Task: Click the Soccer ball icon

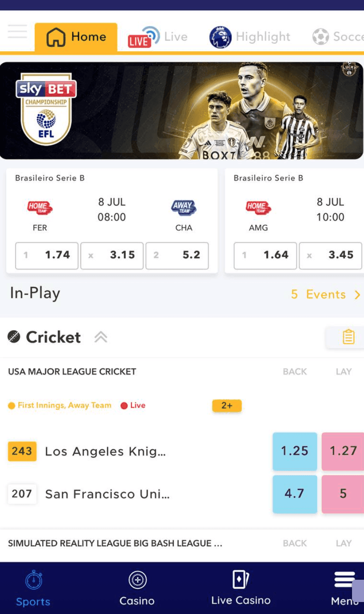Action: (x=320, y=36)
